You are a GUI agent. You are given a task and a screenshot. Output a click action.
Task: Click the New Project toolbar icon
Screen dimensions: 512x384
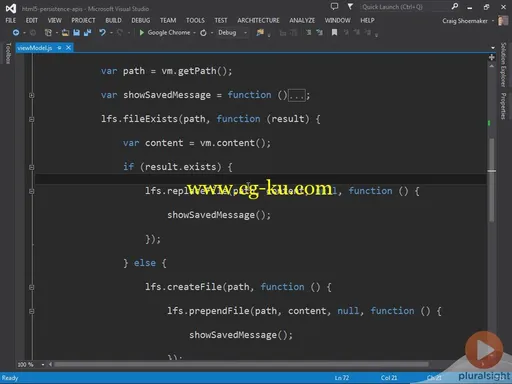click(x=48, y=32)
